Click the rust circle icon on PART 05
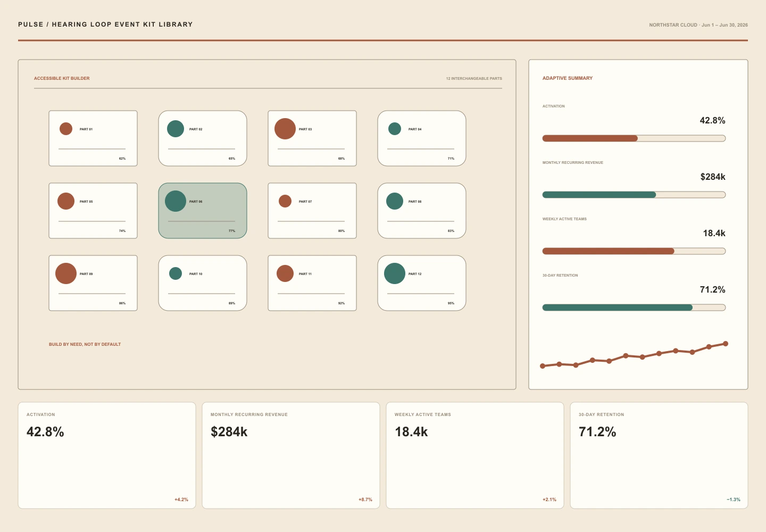 tap(66, 201)
